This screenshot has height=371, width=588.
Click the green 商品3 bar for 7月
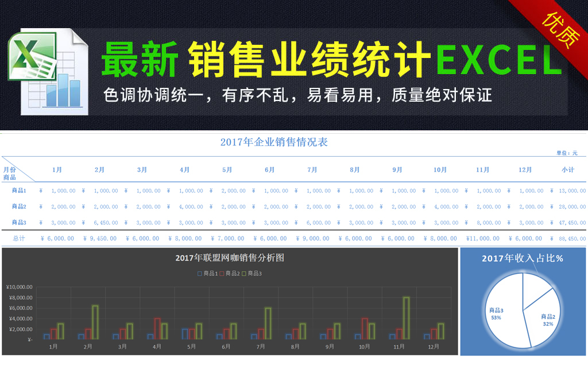(x=268, y=324)
